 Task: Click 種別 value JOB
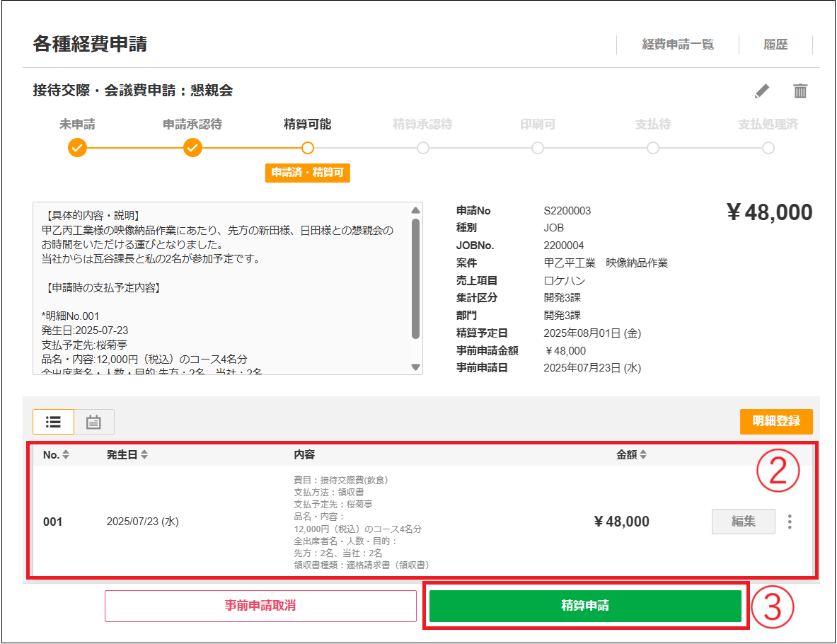[x=553, y=228]
